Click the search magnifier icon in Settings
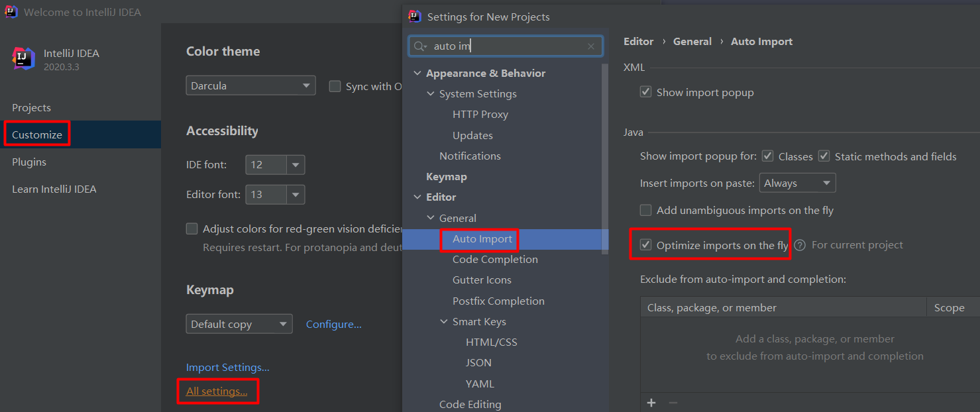Image resolution: width=980 pixels, height=412 pixels. (x=421, y=46)
